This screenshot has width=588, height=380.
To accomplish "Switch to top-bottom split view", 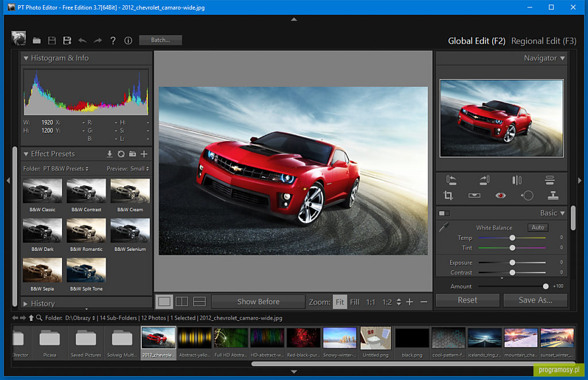I will click(x=199, y=302).
